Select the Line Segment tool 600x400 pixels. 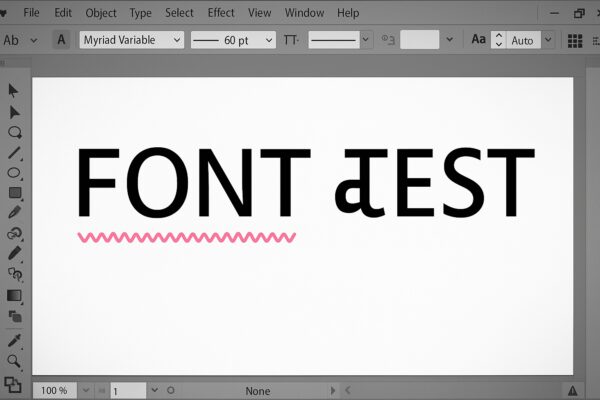15,153
